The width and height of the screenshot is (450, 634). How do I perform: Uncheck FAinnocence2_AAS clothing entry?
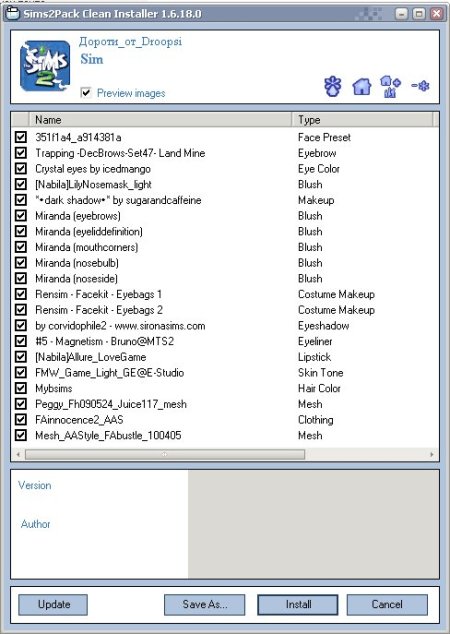tap(21, 419)
